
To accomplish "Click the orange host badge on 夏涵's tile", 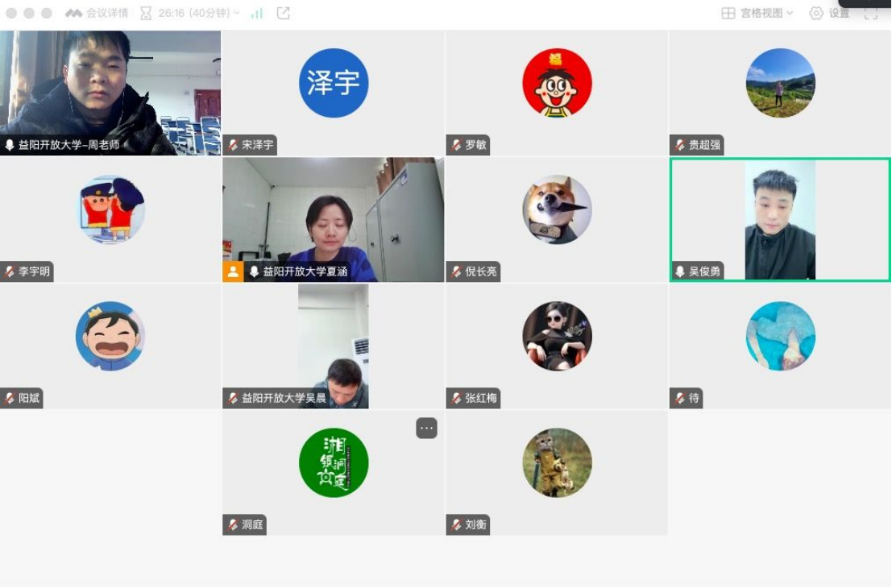I will click(233, 271).
